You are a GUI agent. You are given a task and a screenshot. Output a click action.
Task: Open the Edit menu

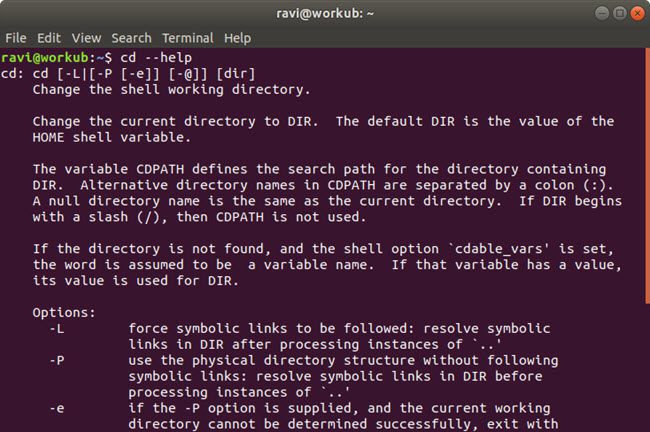tap(49, 38)
